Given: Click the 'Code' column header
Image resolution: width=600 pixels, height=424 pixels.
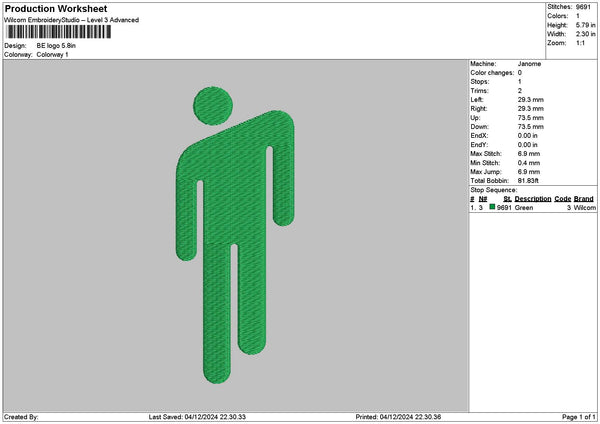Looking at the screenshot, I should coord(562,199).
